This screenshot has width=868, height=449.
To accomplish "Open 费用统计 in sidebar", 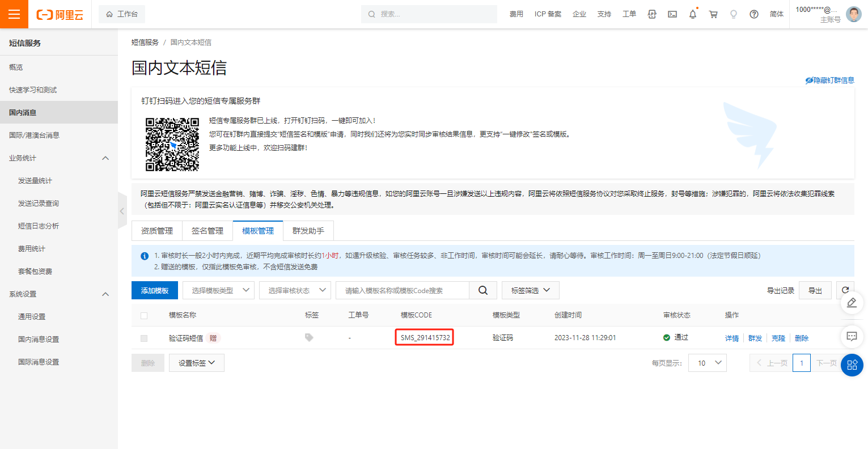I will point(32,249).
